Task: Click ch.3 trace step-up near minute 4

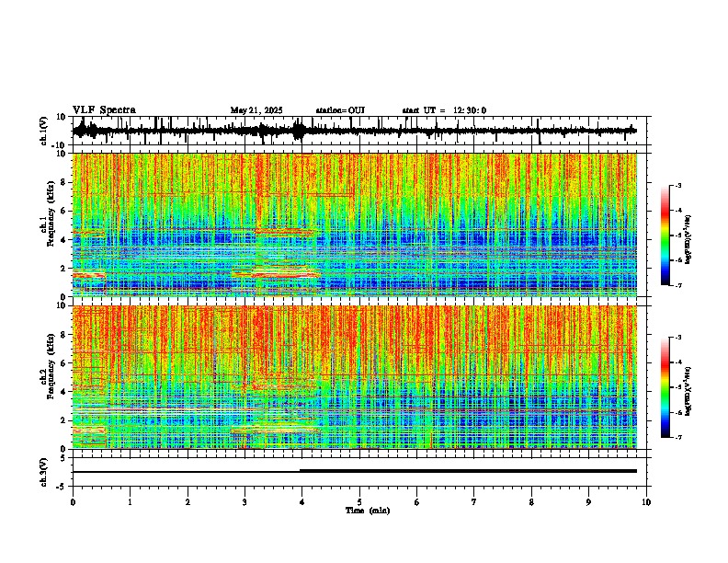Action: click(x=301, y=471)
